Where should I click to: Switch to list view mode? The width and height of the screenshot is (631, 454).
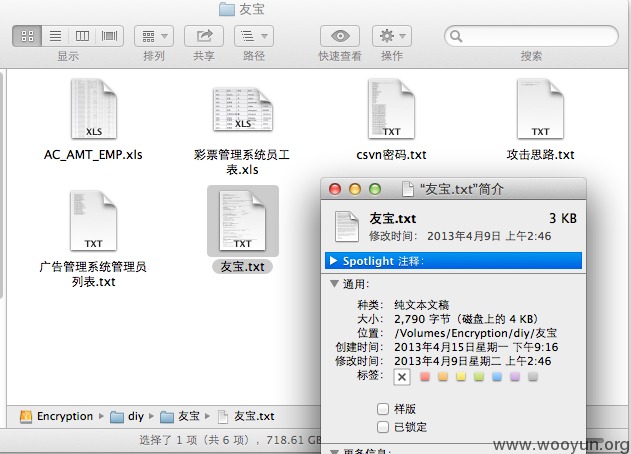coord(55,36)
